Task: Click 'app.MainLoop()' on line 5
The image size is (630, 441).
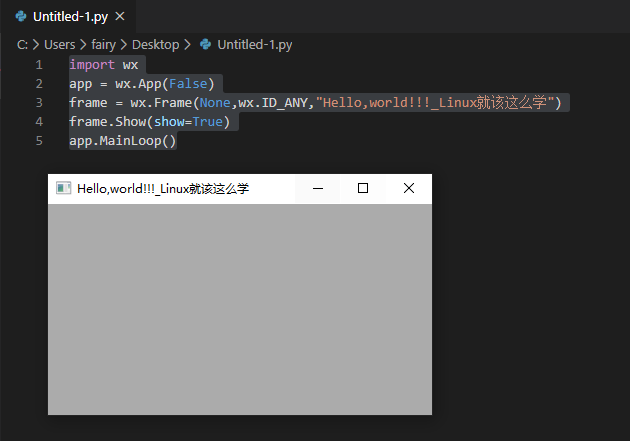Action: pos(123,141)
